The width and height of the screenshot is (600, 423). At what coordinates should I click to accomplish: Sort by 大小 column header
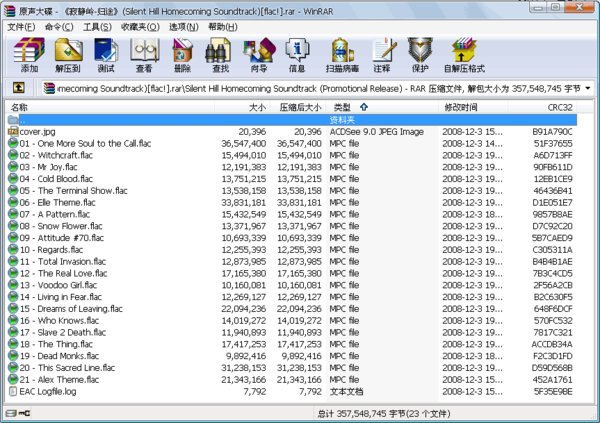(243, 107)
